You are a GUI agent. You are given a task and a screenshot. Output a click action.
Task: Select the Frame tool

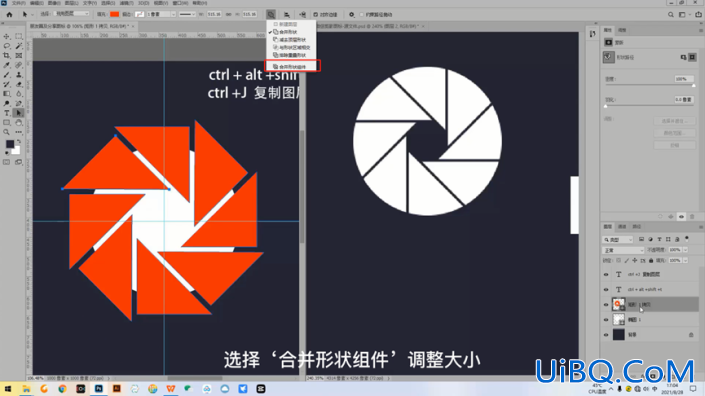coord(18,55)
